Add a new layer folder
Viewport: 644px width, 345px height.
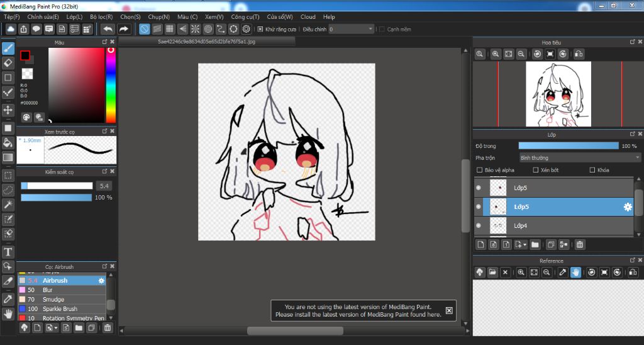coord(535,245)
